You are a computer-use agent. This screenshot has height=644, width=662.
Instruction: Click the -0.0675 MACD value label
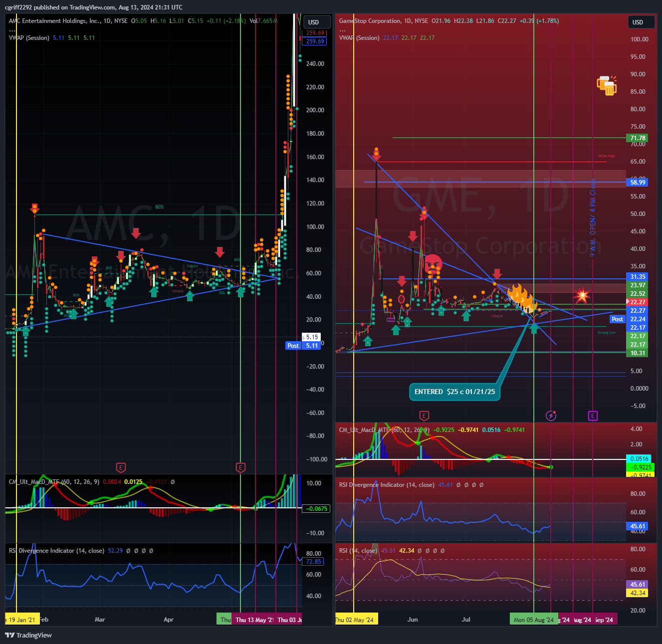click(316, 509)
